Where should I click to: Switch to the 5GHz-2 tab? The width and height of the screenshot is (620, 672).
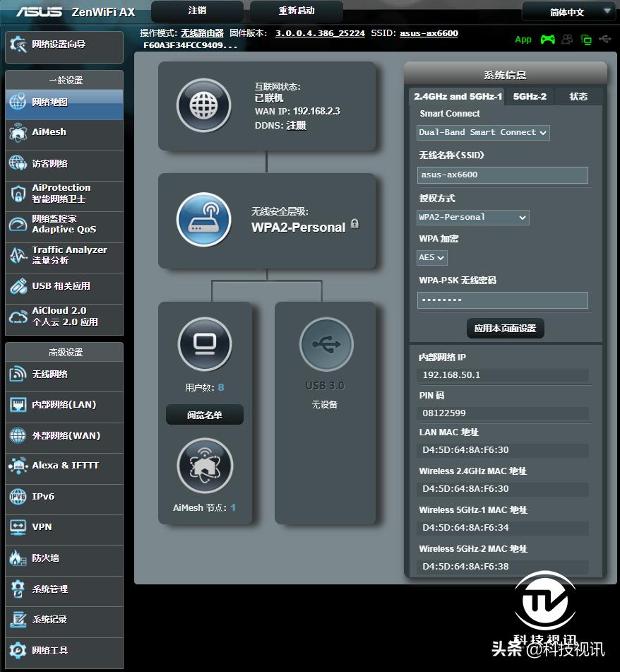(530, 96)
